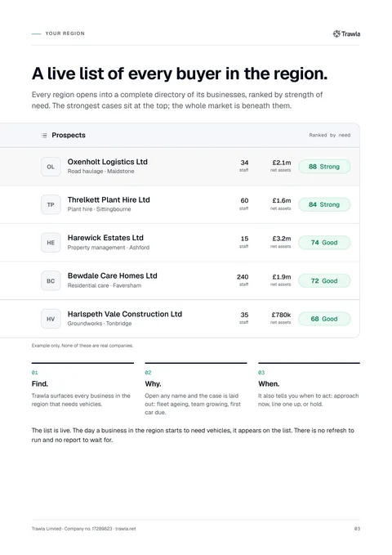Open Harlspeth Vale Construction Ltd row
The width and height of the screenshot is (392, 555).
pyautogui.click(x=180, y=319)
